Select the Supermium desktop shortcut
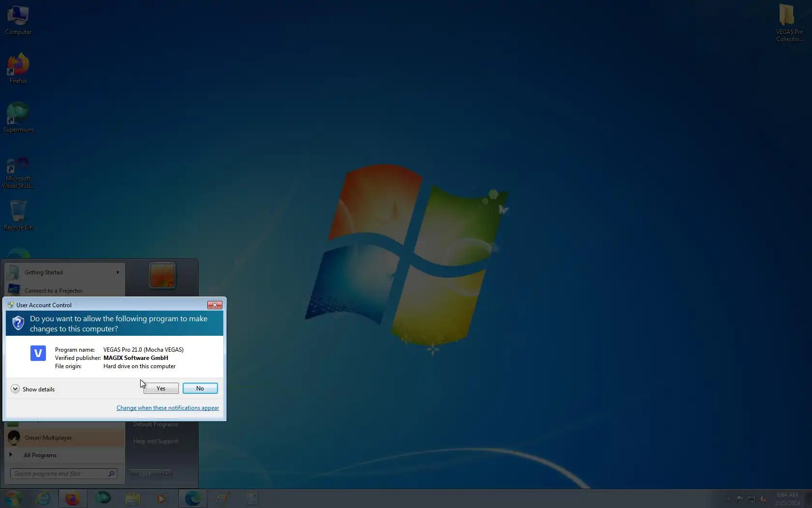Image resolution: width=812 pixels, height=508 pixels. (18, 118)
